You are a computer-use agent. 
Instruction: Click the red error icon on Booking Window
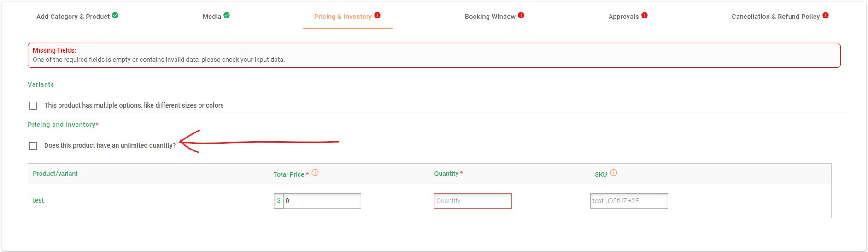pyautogui.click(x=521, y=15)
